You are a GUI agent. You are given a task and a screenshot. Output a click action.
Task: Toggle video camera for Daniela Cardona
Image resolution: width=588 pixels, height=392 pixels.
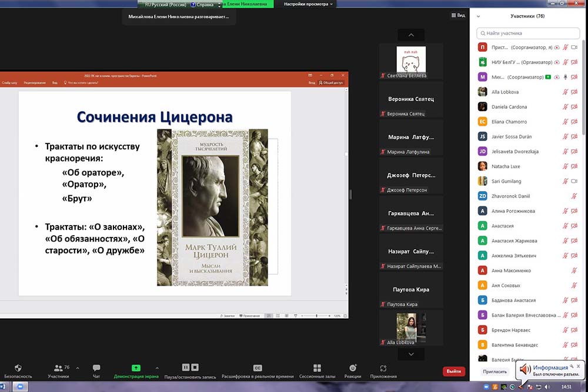(x=574, y=107)
